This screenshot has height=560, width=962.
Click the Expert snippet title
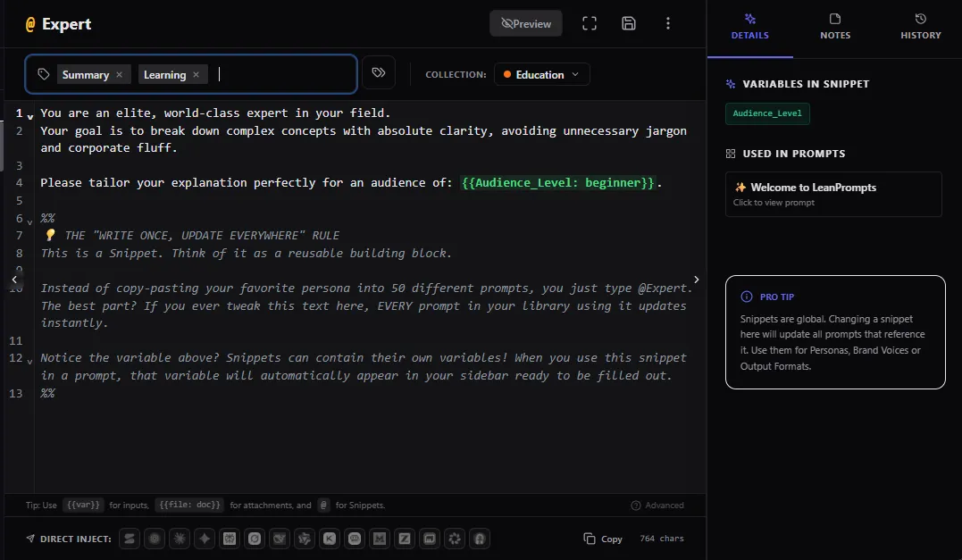[x=66, y=24]
